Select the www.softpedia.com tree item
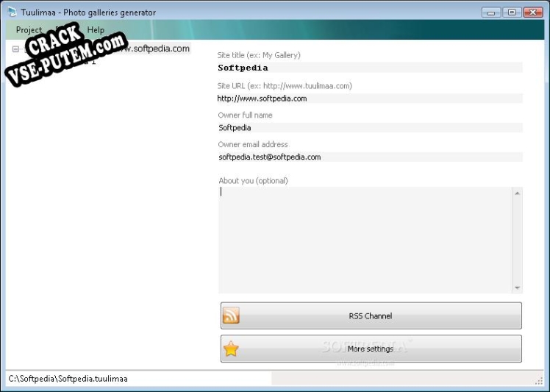 click(x=154, y=49)
